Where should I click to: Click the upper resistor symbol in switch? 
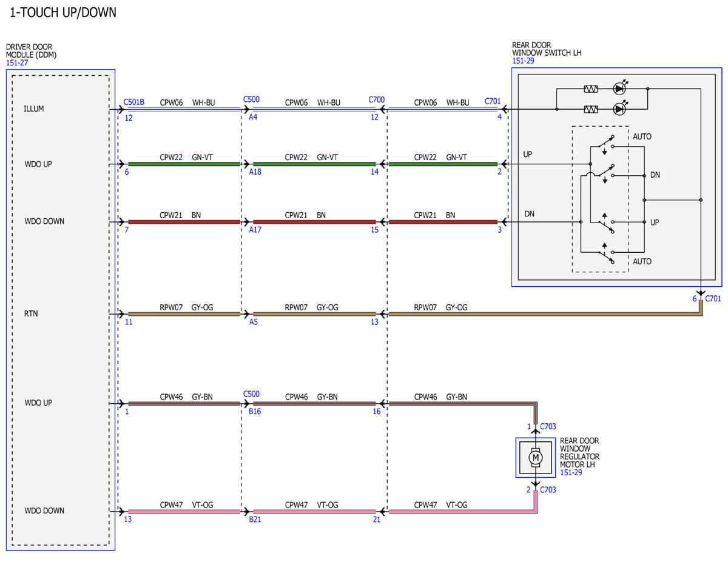tap(591, 89)
